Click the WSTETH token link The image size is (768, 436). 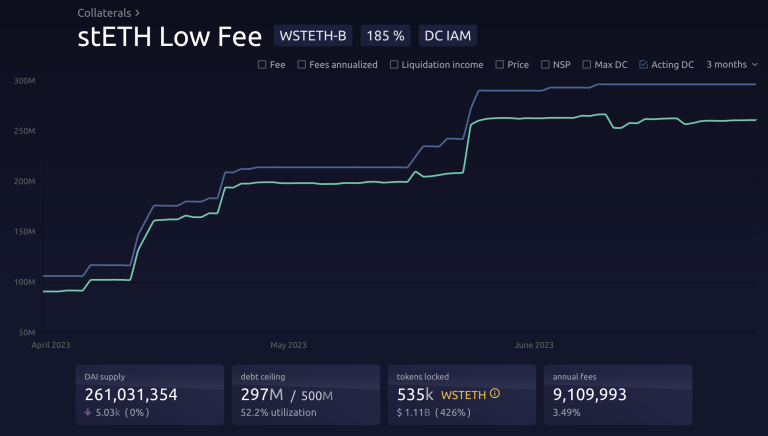pos(463,395)
